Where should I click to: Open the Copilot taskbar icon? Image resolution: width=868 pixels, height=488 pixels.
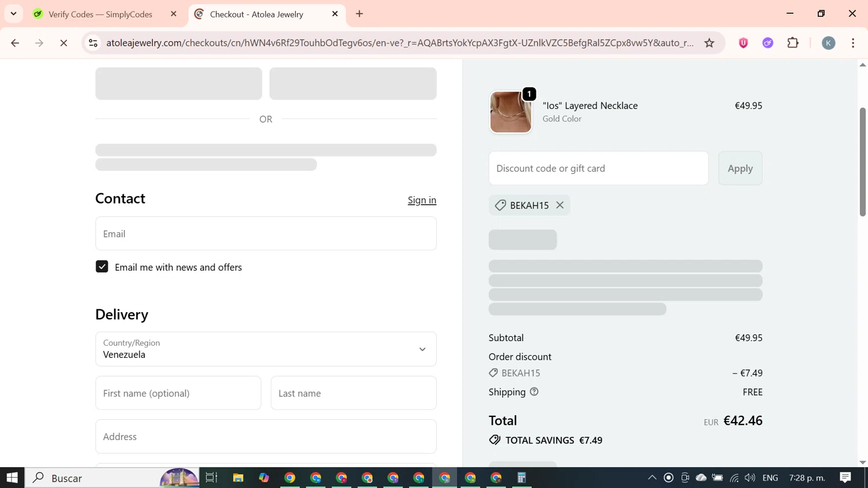click(x=264, y=478)
